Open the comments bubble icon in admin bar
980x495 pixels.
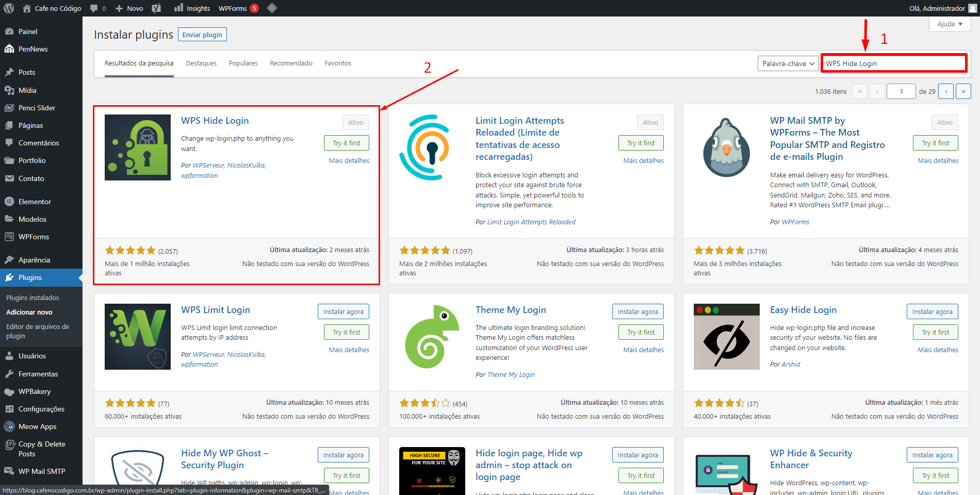click(x=94, y=8)
